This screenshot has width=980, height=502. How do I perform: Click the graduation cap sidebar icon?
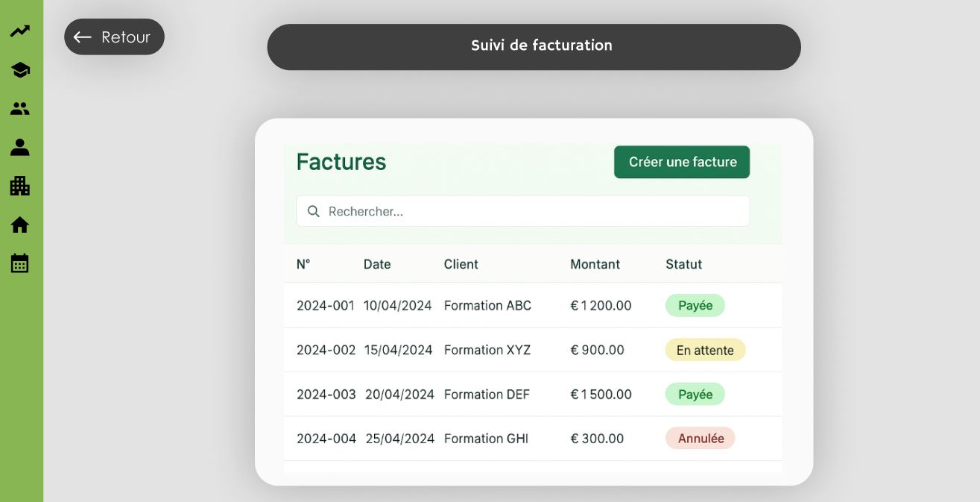[x=20, y=70]
